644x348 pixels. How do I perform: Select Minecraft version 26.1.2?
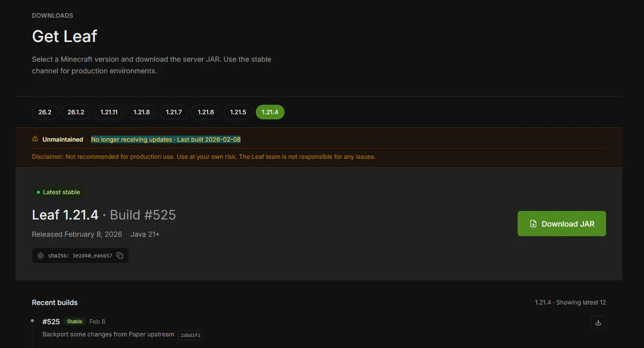click(76, 112)
